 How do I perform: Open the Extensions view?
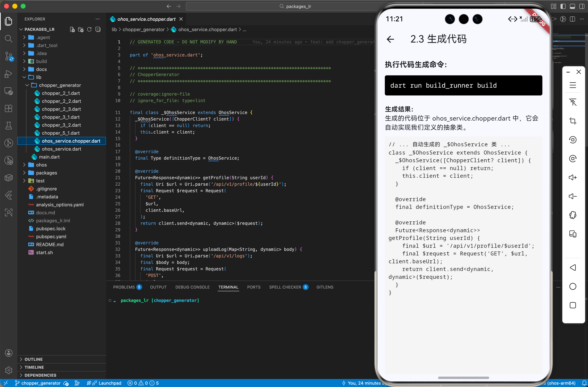[x=9, y=108]
